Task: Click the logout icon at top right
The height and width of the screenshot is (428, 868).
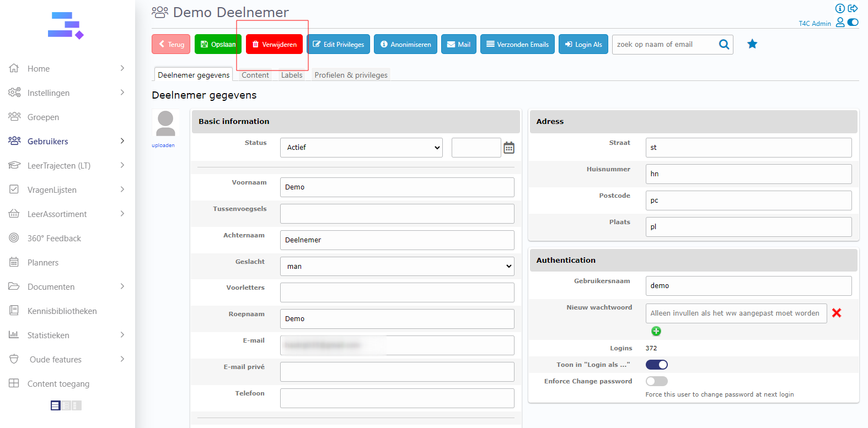Action: pos(853,8)
